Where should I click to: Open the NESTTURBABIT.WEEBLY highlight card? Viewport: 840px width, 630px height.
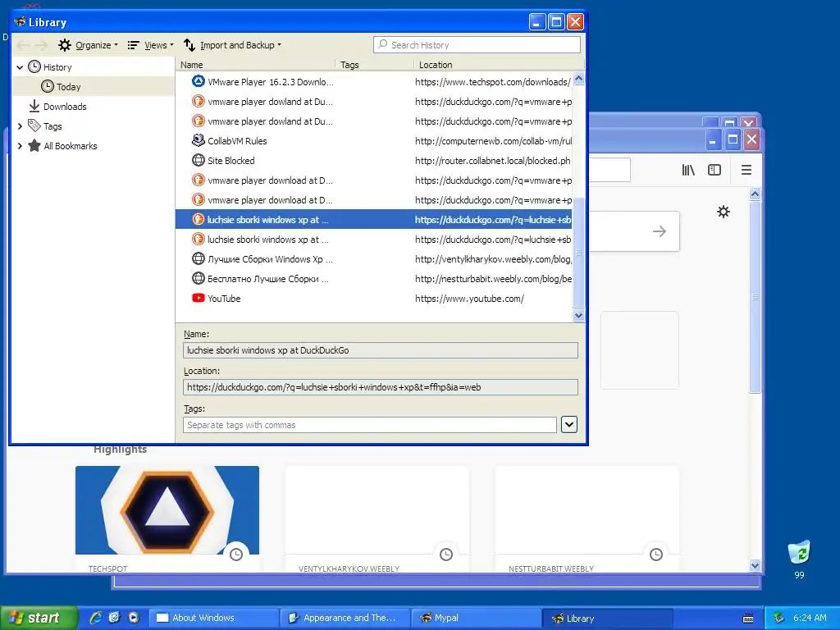coord(587,519)
